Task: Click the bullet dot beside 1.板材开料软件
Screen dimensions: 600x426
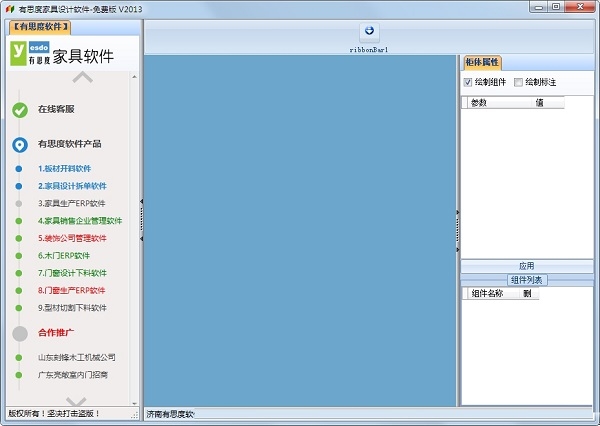Action: pos(18,169)
